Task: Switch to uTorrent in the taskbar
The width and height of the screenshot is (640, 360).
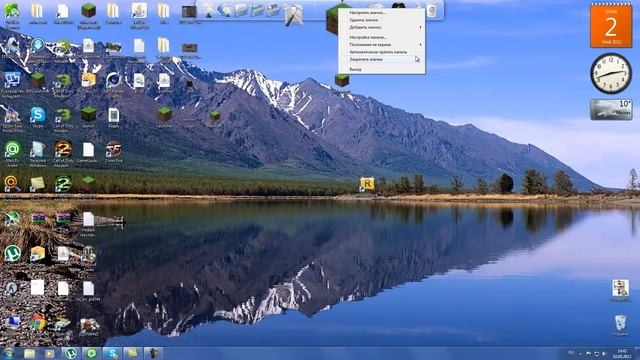Action: [71, 353]
